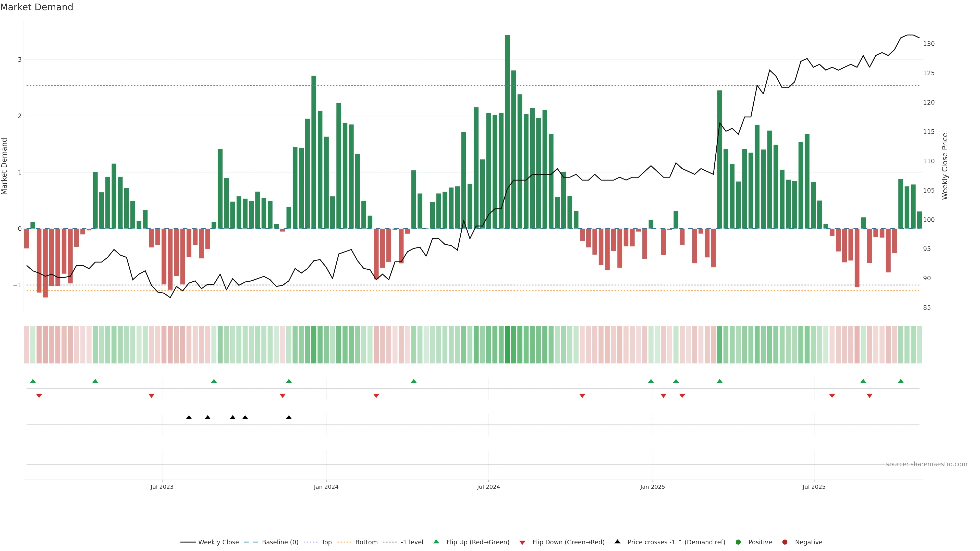
Task: Click the rightmost black price-cross triangle marker
Action: point(289,418)
